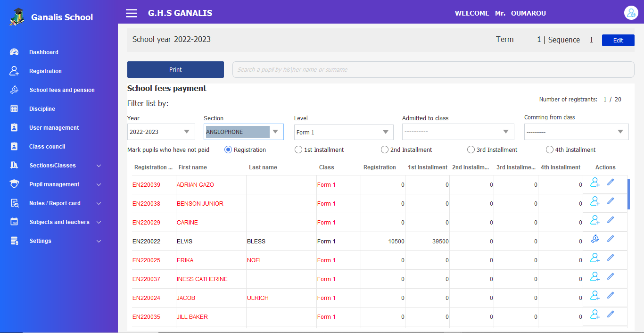Click the pencil edit icon for ADRIAN GAZO
644x333 pixels.
pyautogui.click(x=611, y=182)
